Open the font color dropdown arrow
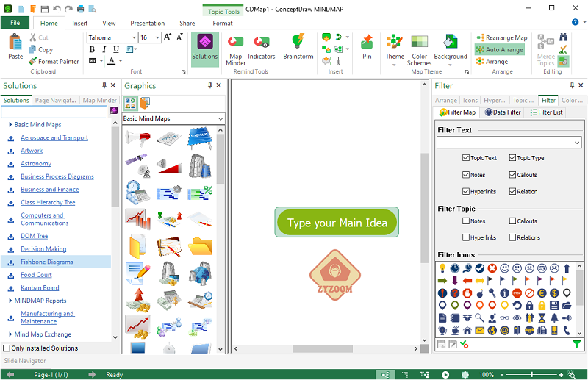Viewport: 588px width, 380px height. (121, 61)
